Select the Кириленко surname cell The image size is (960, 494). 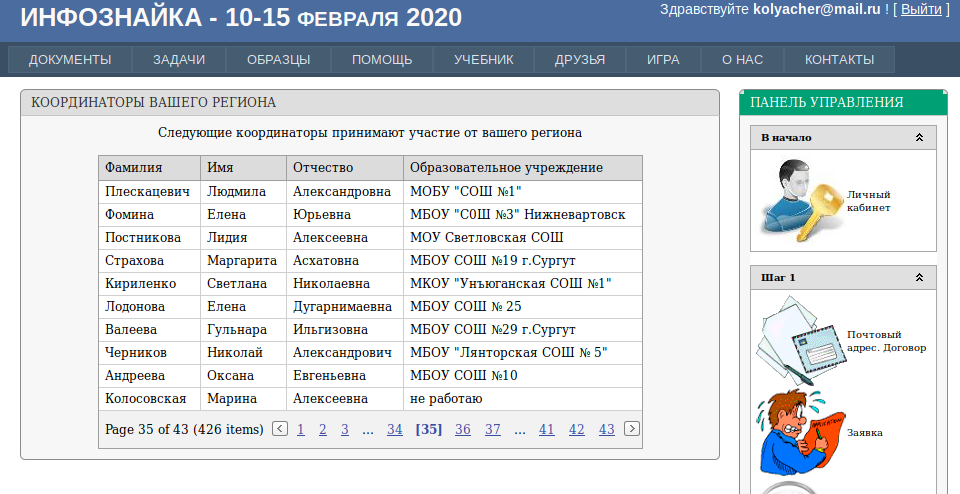pyautogui.click(x=149, y=284)
